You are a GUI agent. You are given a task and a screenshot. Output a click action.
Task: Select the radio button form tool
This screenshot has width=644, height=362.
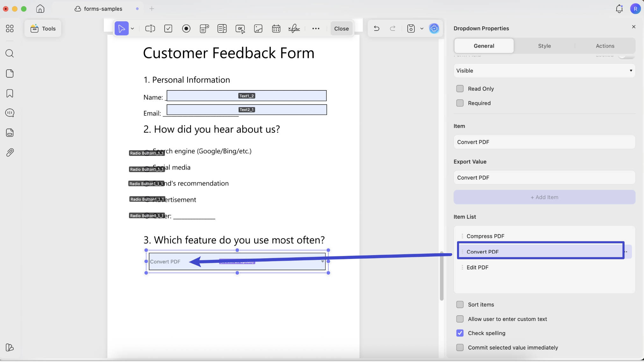click(x=186, y=29)
